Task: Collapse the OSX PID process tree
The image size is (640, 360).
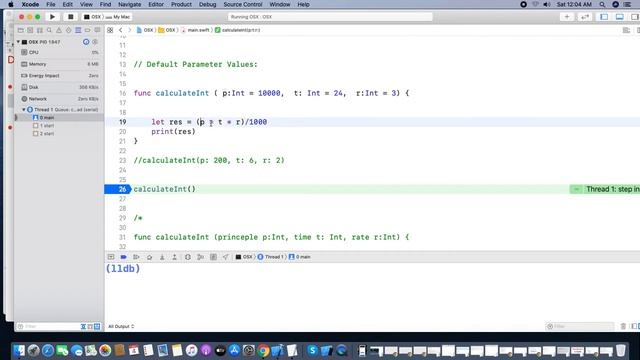Action: click(18, 42)
